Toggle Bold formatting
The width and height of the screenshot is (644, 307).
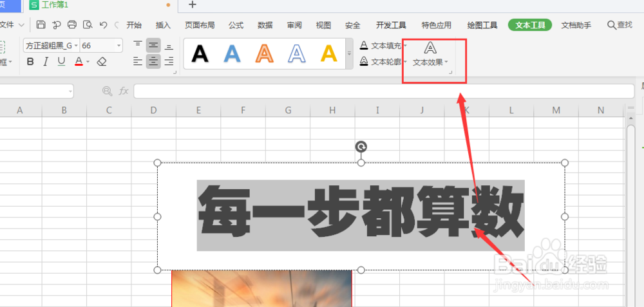point(30,62)
